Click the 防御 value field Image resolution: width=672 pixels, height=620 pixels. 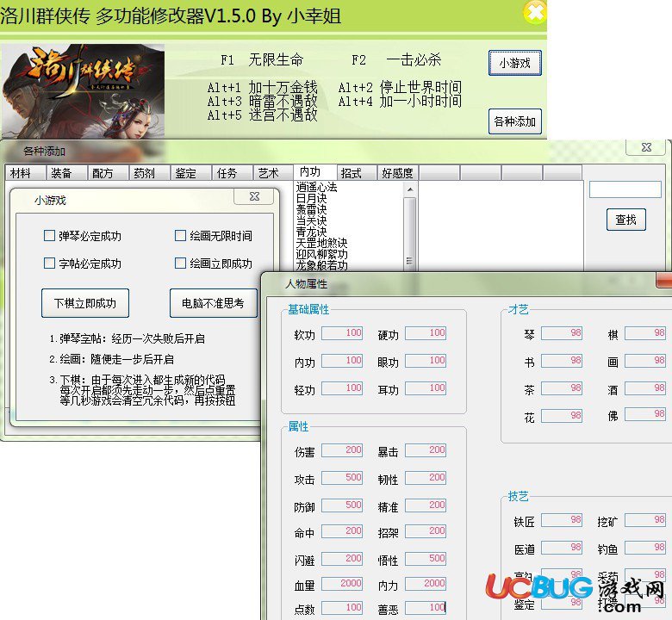342,505
